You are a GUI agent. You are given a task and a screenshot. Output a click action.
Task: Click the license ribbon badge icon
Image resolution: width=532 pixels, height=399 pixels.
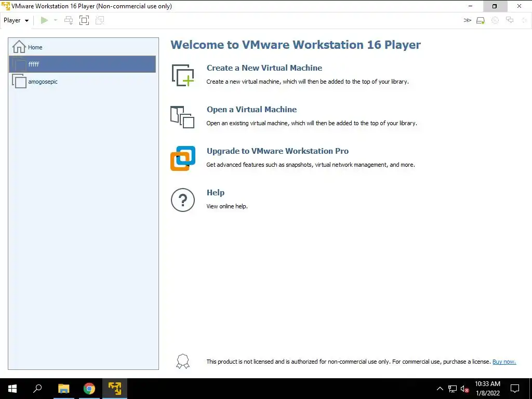tap(183, 362)
